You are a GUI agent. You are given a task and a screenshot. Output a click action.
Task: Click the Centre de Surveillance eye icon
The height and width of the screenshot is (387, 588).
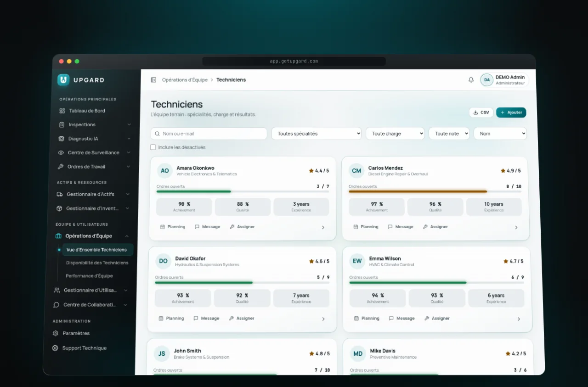click(x=61, y=153)
